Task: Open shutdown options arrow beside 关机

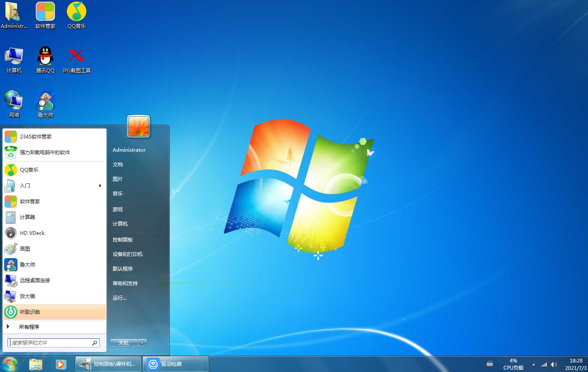Action: (x=142, y=343)
